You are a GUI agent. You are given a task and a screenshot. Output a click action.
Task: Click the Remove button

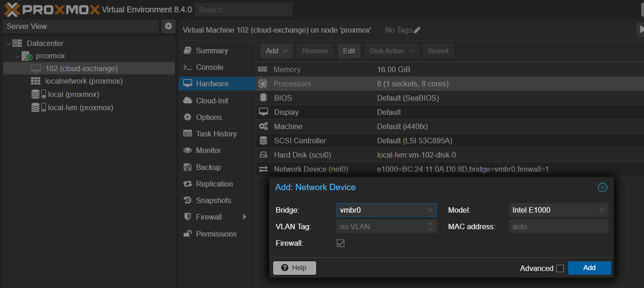click(315, 51)
